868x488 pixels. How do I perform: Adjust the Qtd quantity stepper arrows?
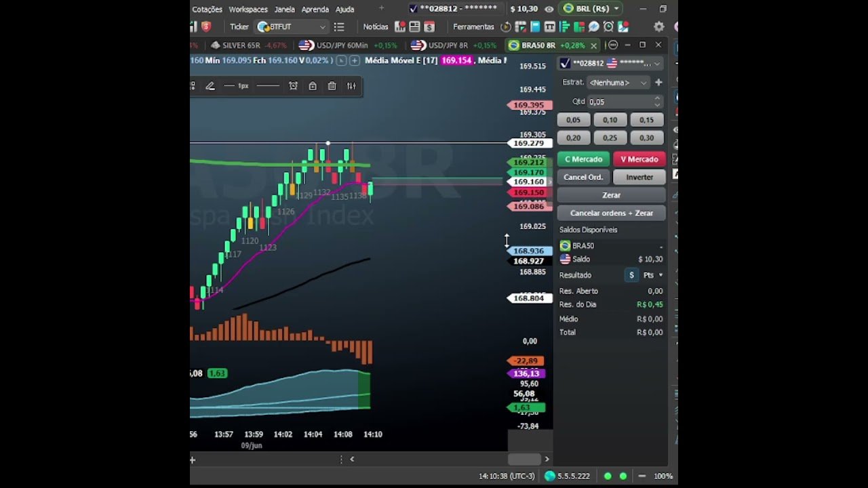(x=657, y=102)
